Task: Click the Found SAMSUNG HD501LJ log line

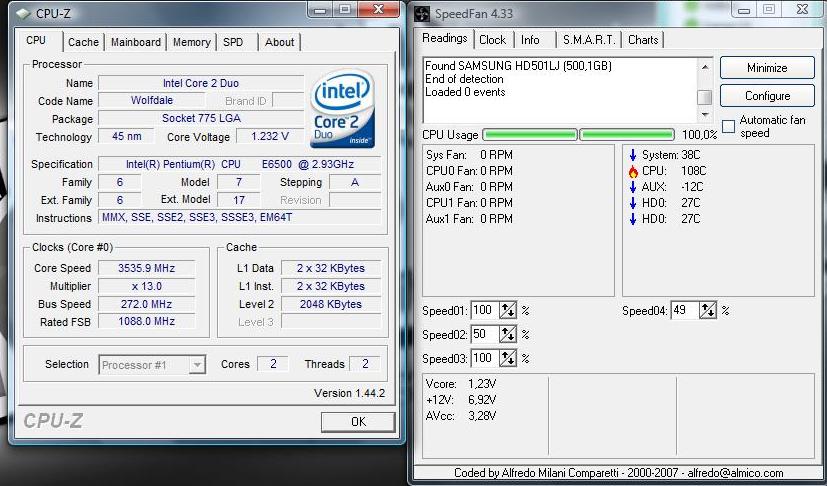Action: click(x=518, y=66)
